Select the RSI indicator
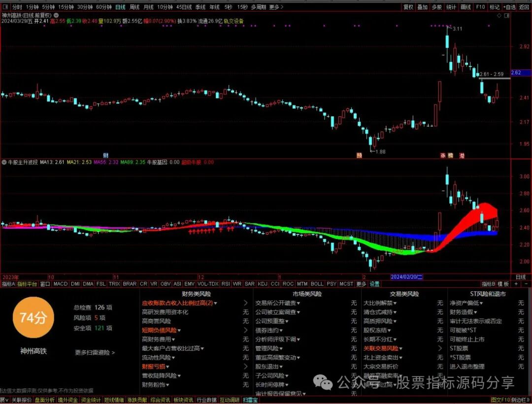This screenshot has width=532, height=404. (x=225, y=284)
